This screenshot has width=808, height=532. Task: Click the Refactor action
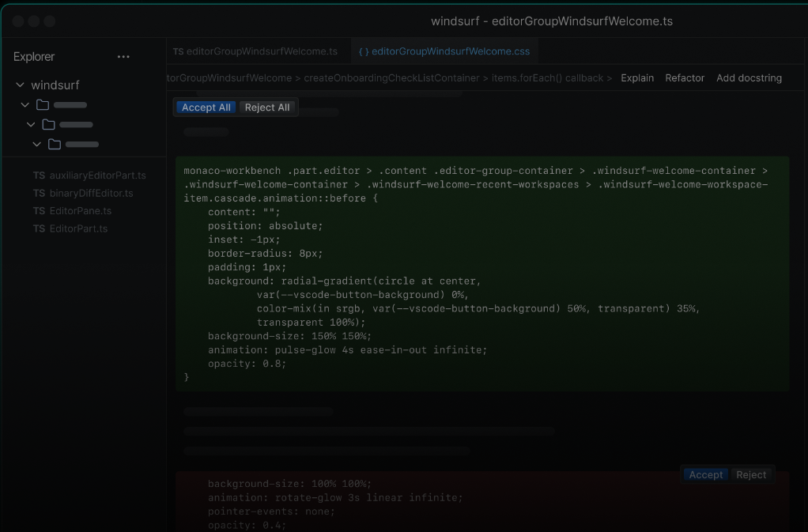685,78
